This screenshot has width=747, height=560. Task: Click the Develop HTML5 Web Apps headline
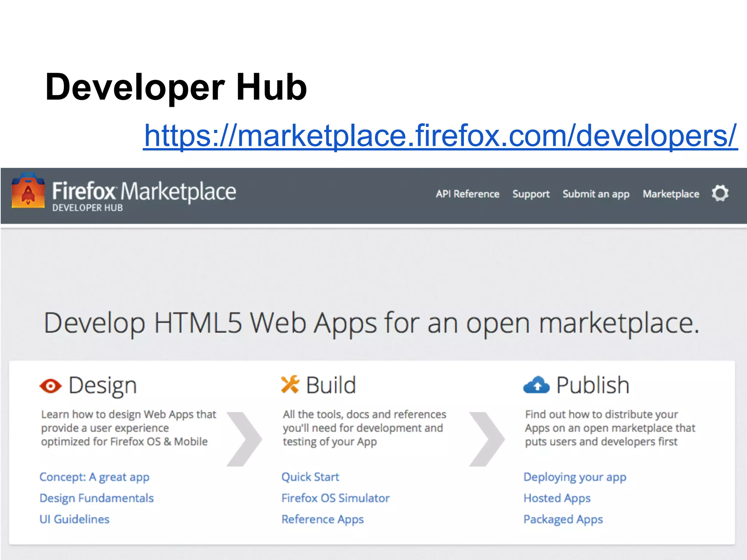(x=372, y=324)
